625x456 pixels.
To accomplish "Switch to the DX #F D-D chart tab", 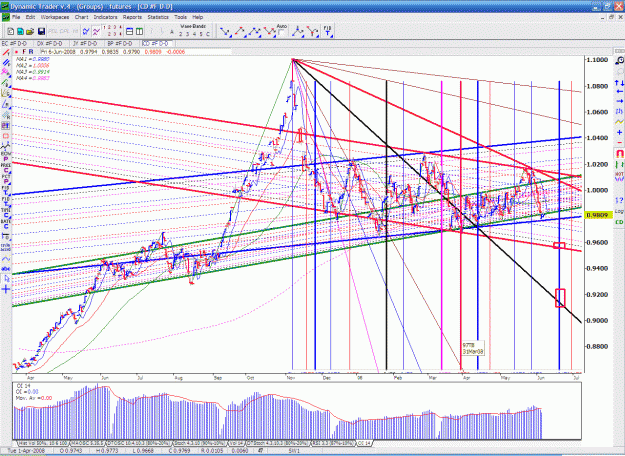I will coord(50,43).
